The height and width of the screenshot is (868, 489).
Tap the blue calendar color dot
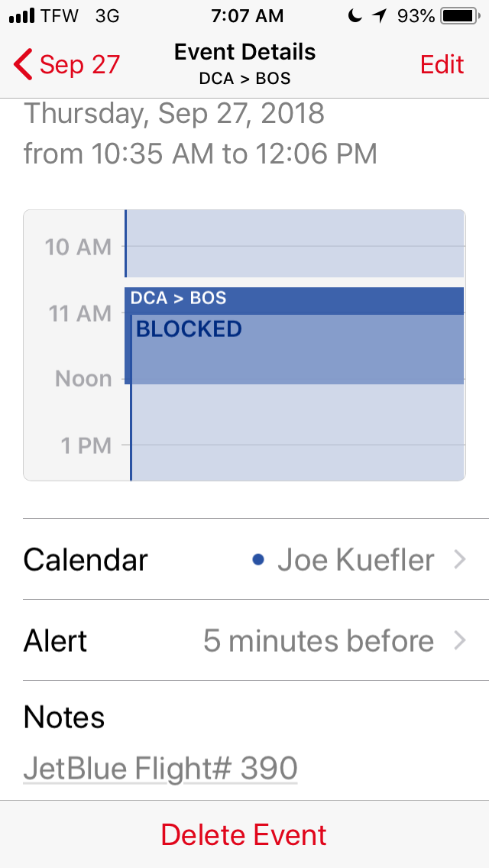(x=258, y=560)
